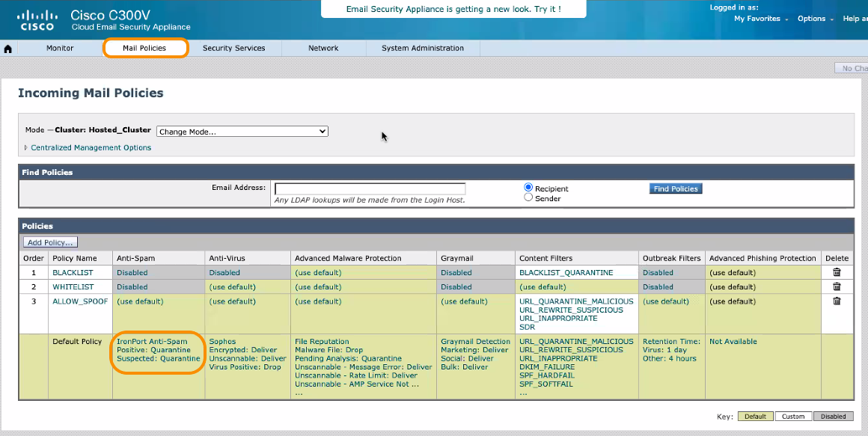Screen dimensions: 868x436
Task: Open the Options menu
Action: click(x=814, y=19)
